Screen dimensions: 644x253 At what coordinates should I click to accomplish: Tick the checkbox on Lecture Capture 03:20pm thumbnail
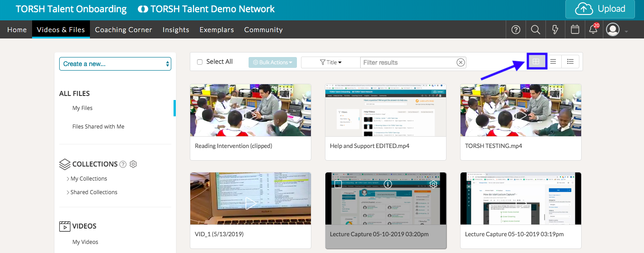pyautogui.click(x=338, y=184)
